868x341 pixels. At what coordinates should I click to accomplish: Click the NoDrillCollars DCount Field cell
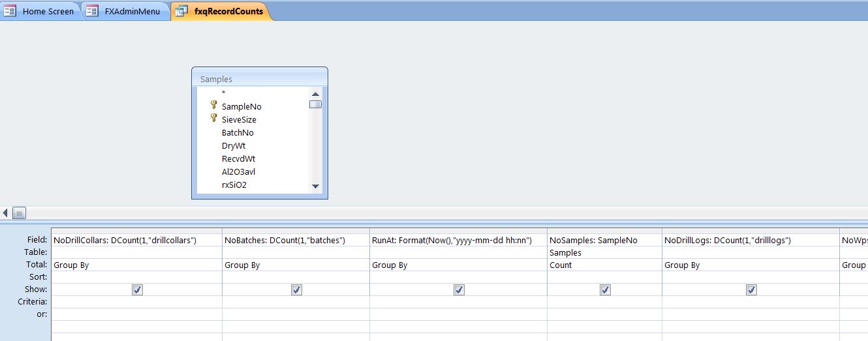[x=136, y=240]
